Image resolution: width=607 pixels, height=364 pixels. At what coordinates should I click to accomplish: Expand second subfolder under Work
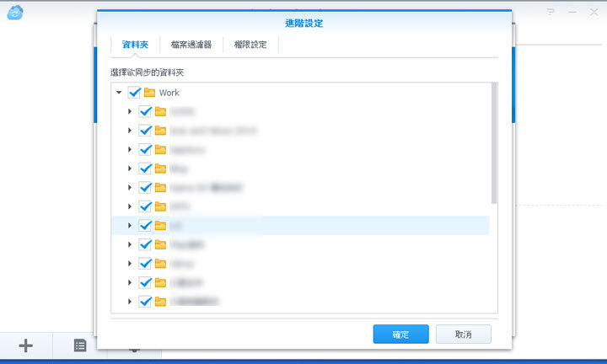(x=130, y=131)
